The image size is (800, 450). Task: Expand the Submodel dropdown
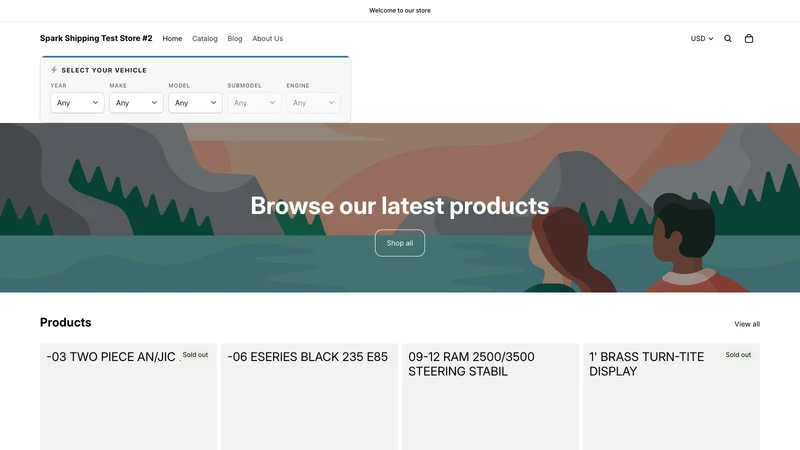click(x=254, y=103)
